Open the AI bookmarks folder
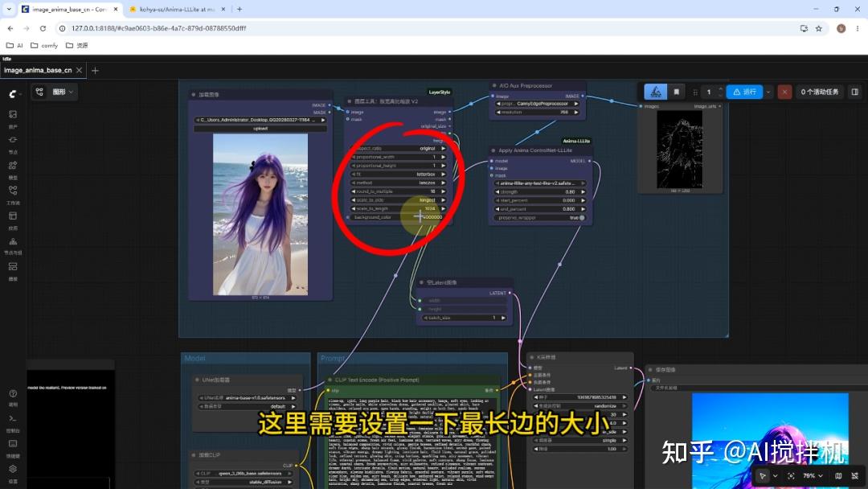Viewport: 868px width, 489px height. click(x=14, y=45)
